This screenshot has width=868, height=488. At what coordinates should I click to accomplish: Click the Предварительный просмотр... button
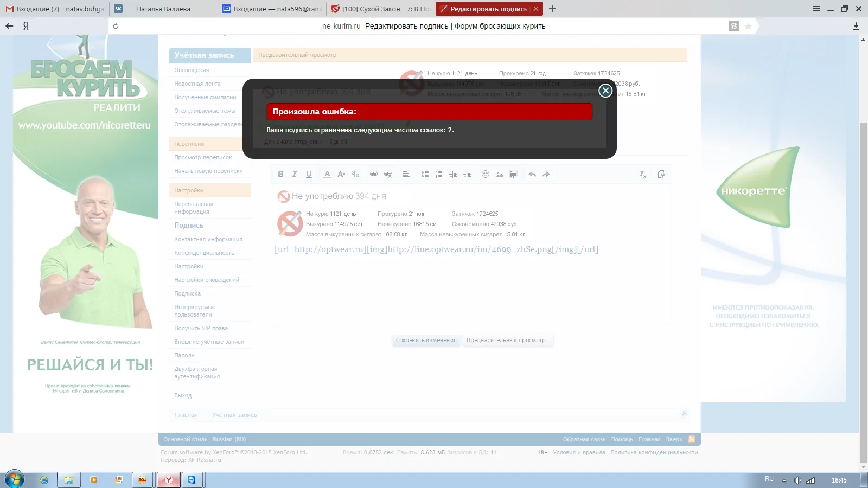point(508,341)
